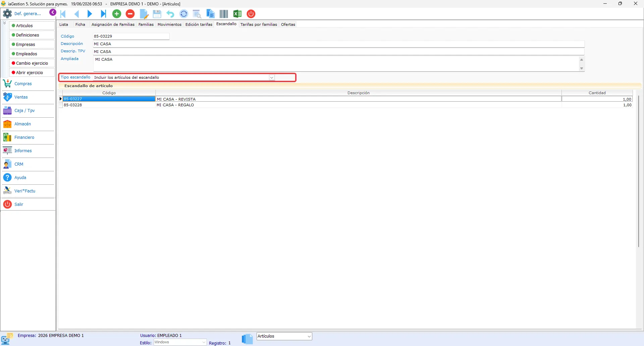
Task: Close the form with red power icon
Action: click(x=251, y=14)
